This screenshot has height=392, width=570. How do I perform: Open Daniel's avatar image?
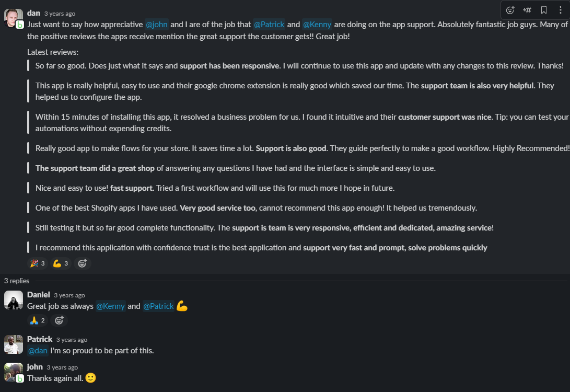(x=14, y=300)
